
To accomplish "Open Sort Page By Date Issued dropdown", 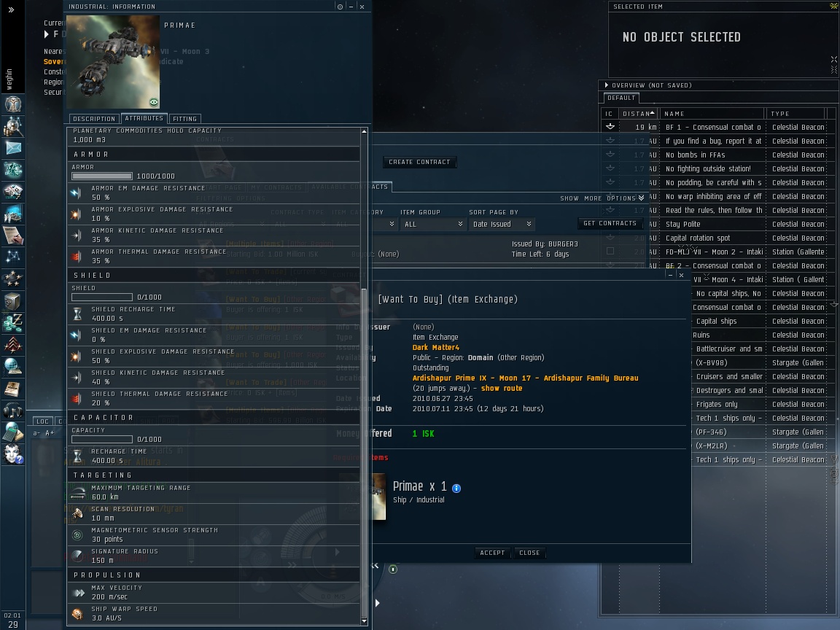I will click(x=502, y=225).
